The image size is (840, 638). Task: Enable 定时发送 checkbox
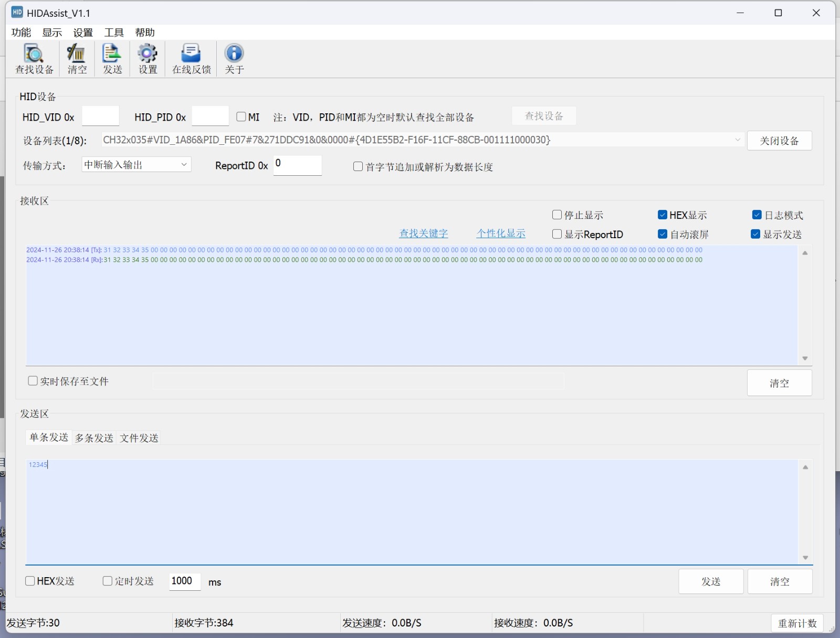point(108,581)
